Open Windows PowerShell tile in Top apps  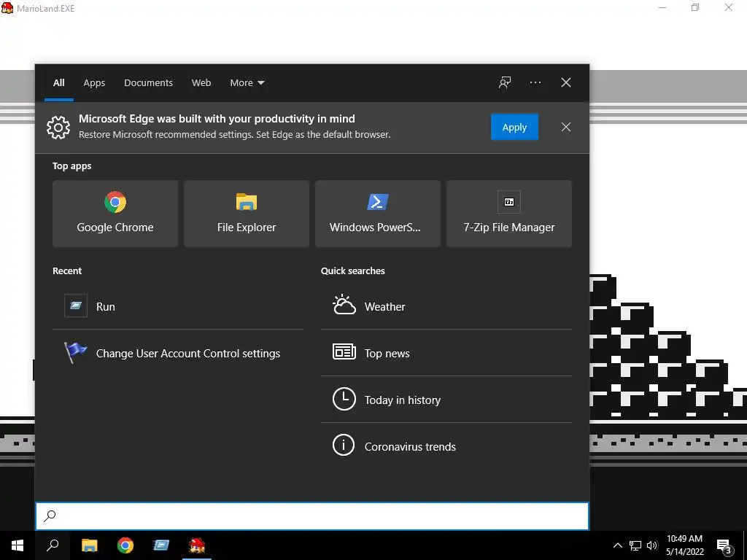[378, 214]
